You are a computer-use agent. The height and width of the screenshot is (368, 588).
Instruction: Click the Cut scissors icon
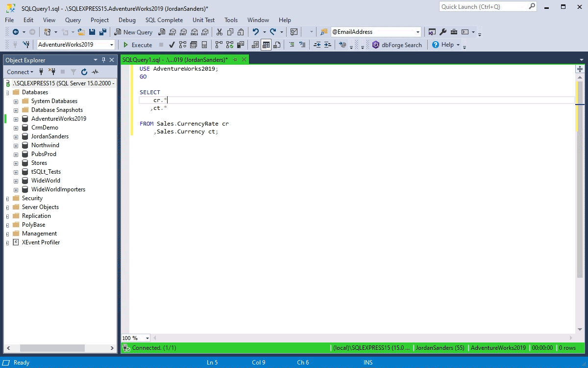click(x=219, y=32)
